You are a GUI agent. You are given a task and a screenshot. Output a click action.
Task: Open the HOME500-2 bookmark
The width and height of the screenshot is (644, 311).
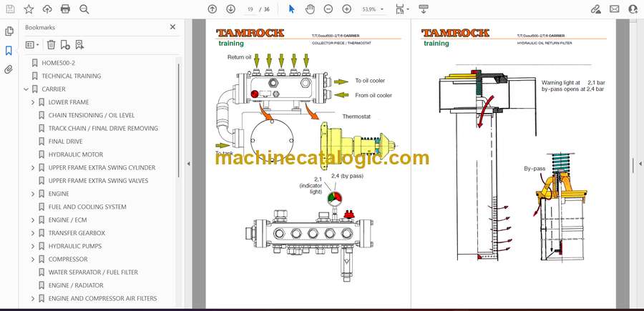(x=59, y=63)
